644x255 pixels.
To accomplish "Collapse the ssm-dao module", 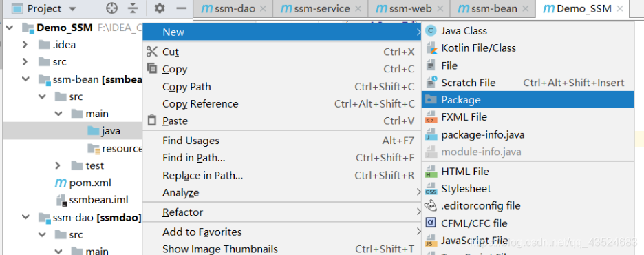I will point(25,216).
